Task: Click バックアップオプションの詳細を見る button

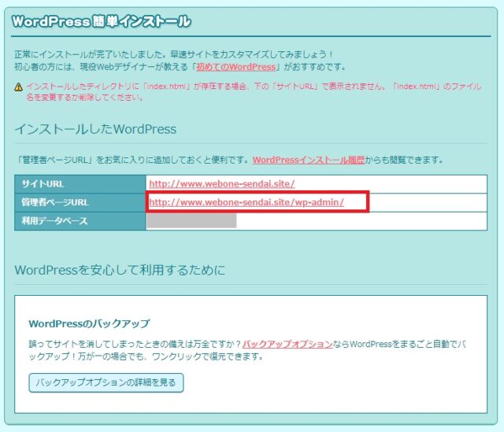Action: click(106, 382)
